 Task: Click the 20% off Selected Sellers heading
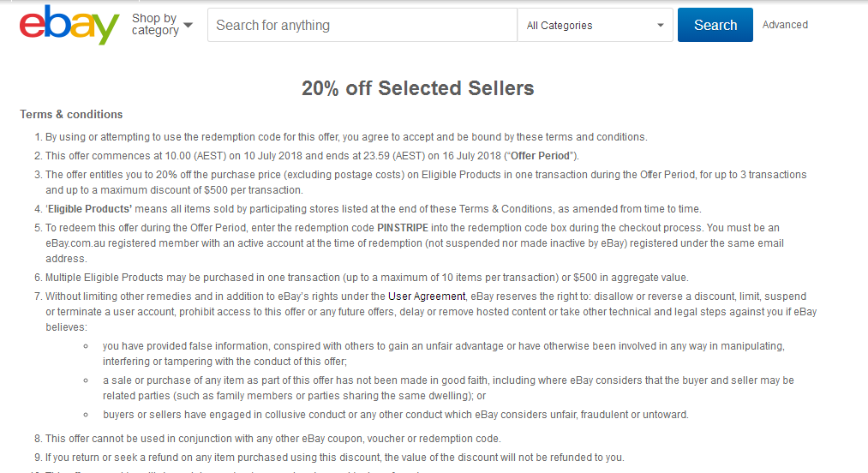(x=418, y=88)
